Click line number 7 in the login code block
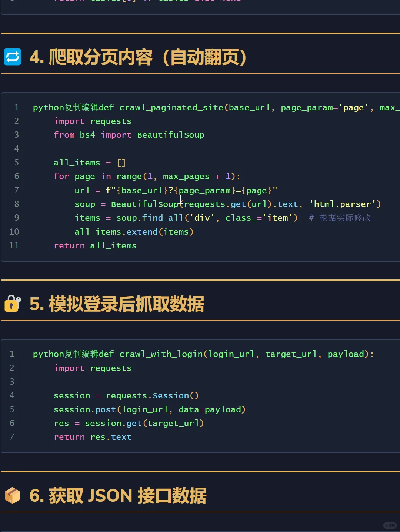400x532 pixels. coord(12,437)
